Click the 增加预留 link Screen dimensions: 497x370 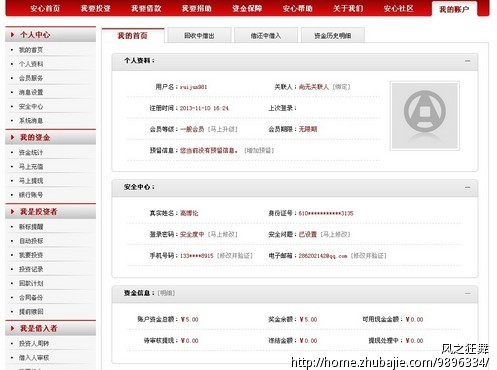(x=259, y=151)
